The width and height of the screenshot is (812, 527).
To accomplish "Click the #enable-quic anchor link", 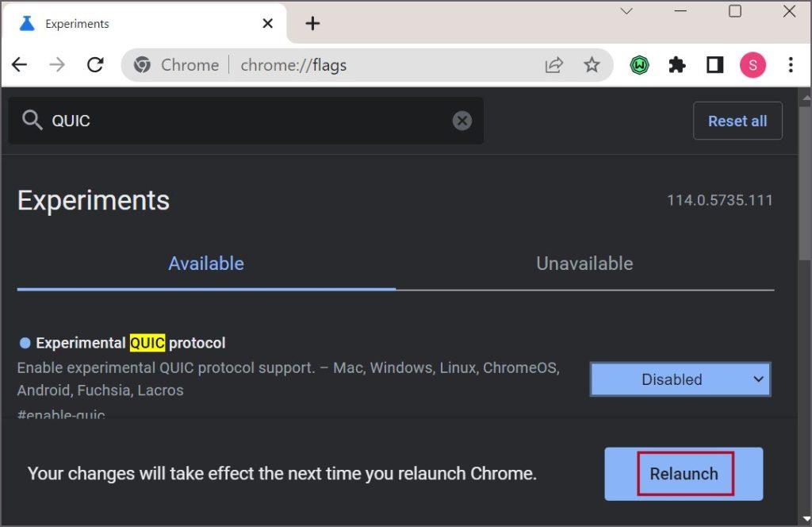I will (61, 414).
